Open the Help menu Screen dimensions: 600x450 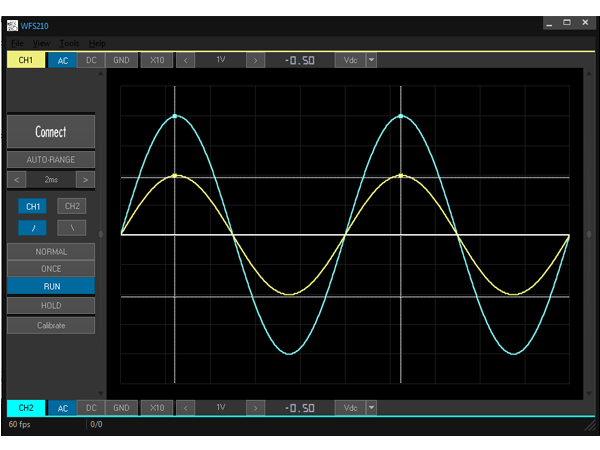(x=97, y=43)
